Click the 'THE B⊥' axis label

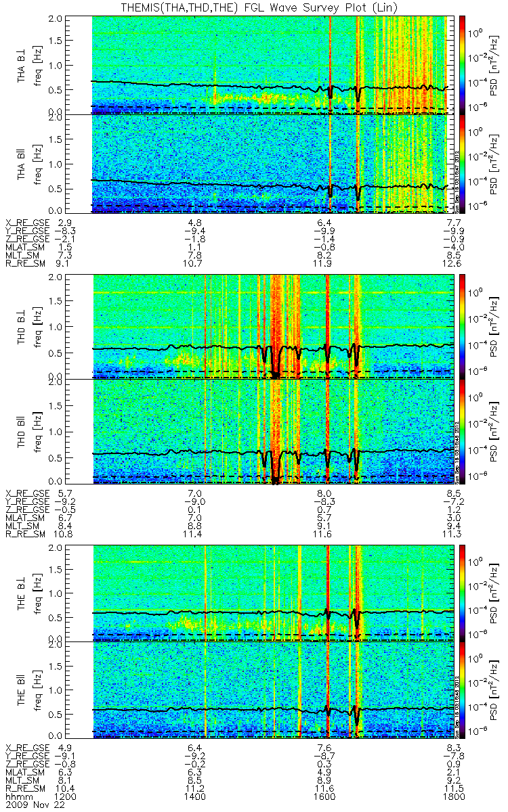tap(22, 594)
